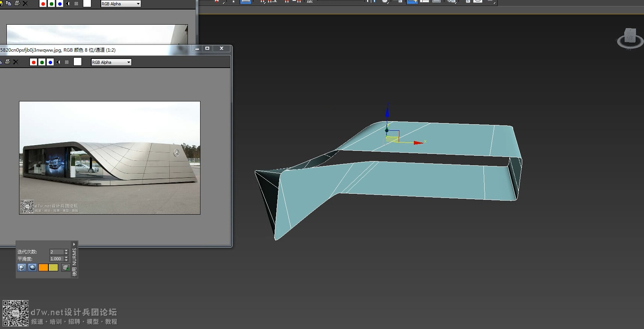Clear the back window image with X icon
Image resolution: width=644 pixels, height=329 pixels.
pos(25,3)
